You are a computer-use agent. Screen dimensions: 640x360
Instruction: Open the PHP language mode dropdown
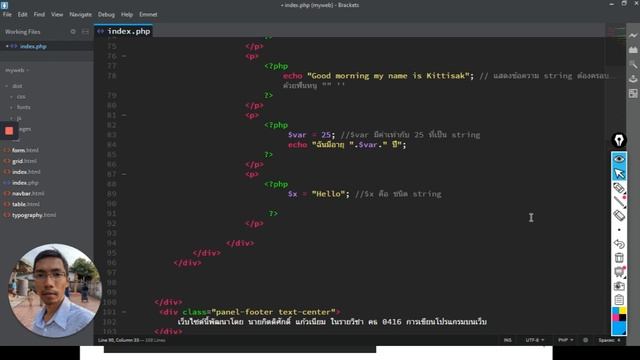(x=565, y=340)
